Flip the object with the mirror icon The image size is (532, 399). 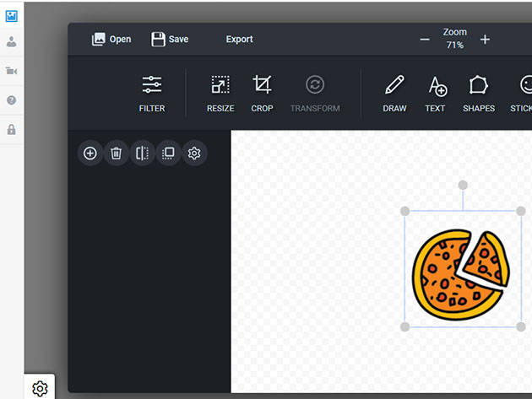coord(142,154)
